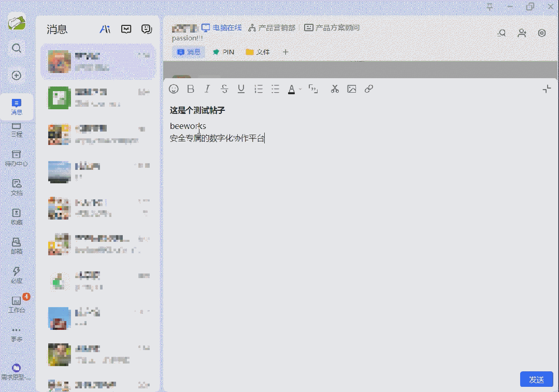
Task: Open the + to add a new tab
Action: [x=285, y=52]
